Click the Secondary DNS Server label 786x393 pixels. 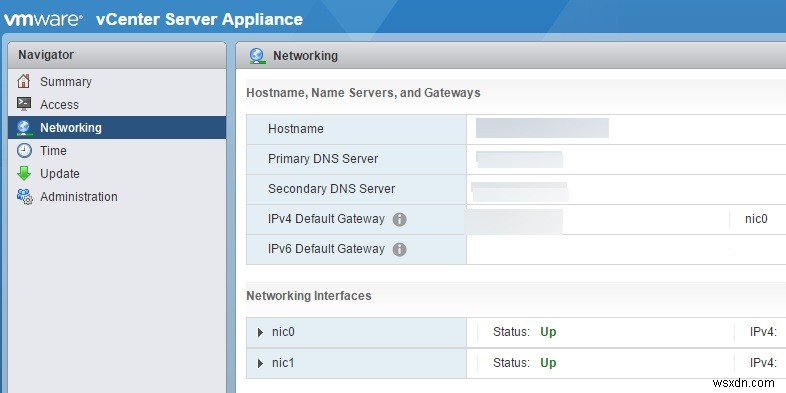click(331, 189)
